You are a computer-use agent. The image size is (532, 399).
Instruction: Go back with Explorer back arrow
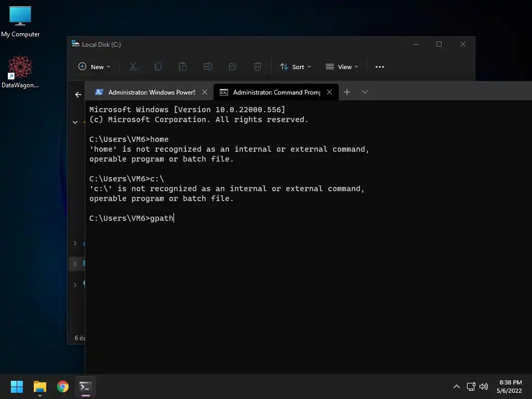[78, 95]
